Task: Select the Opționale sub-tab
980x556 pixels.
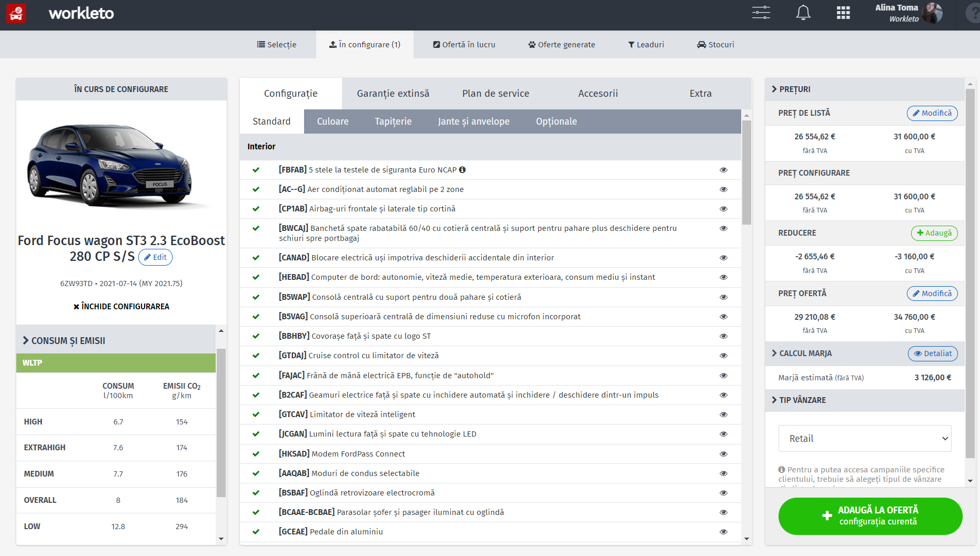Action: [556, 122]
